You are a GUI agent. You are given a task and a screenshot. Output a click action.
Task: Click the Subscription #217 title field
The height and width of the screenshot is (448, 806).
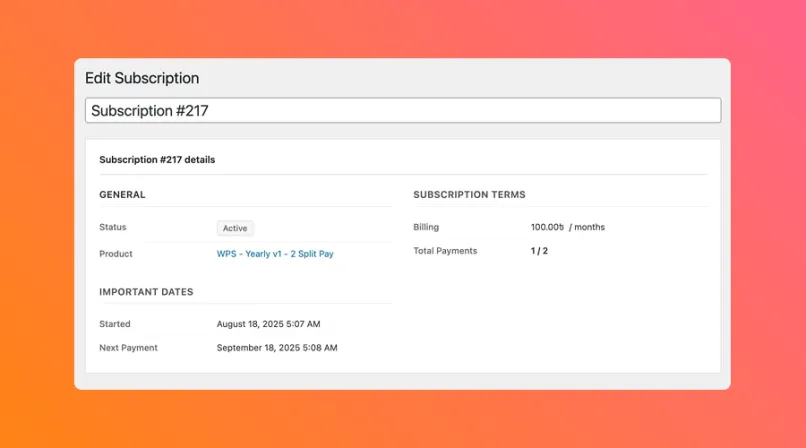click(x=403, y=110)
